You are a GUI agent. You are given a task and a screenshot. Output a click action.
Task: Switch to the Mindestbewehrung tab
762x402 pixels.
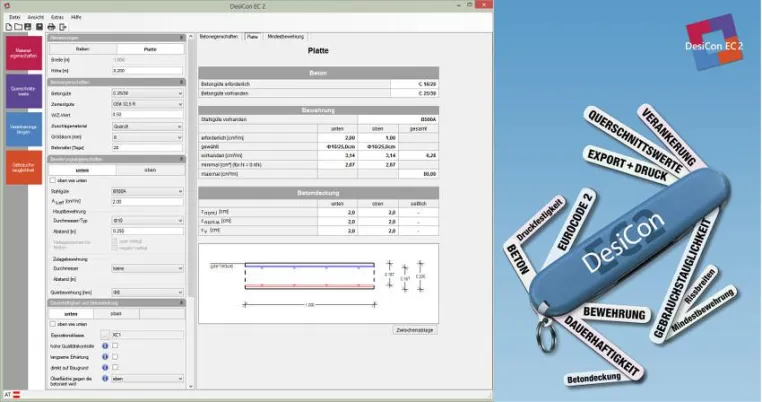tap(286, 36)
